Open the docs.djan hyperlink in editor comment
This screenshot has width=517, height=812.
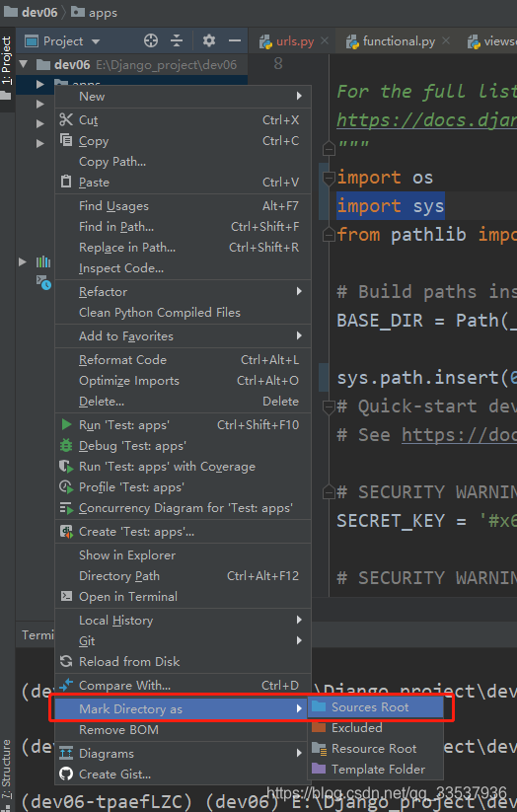tap(426, 120)
